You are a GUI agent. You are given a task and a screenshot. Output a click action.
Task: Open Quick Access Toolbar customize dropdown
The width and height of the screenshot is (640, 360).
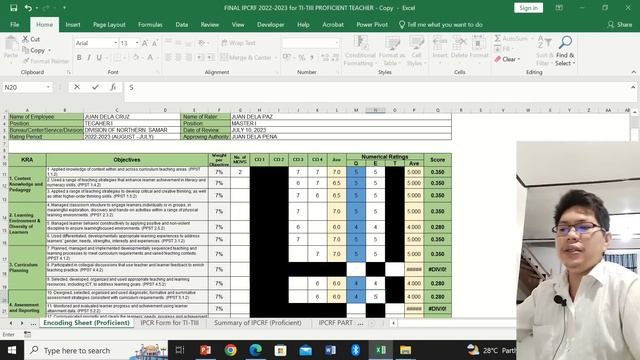[64, 8]
